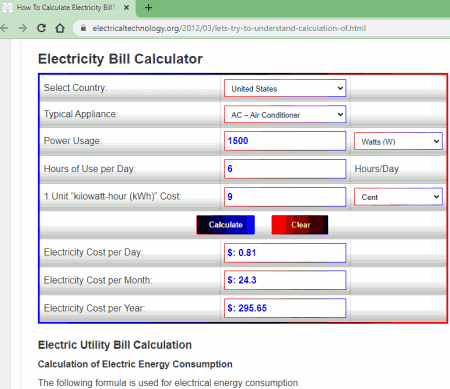450x389 pixels.
Task: Open the browser home page icon
Action: click(x=60, y=28)
